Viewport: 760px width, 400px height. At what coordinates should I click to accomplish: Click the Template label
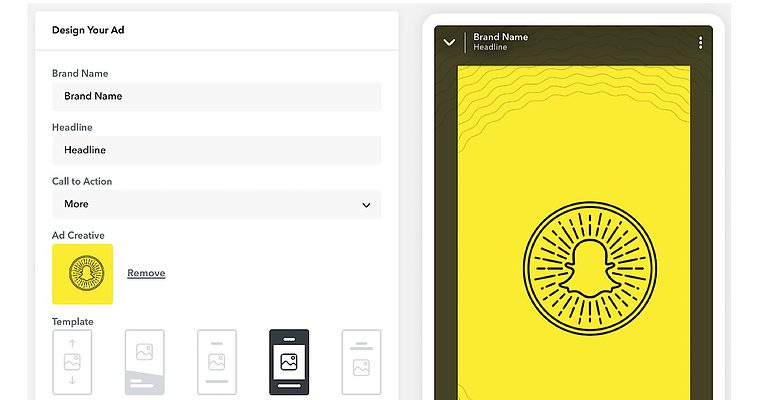[73, 321]
